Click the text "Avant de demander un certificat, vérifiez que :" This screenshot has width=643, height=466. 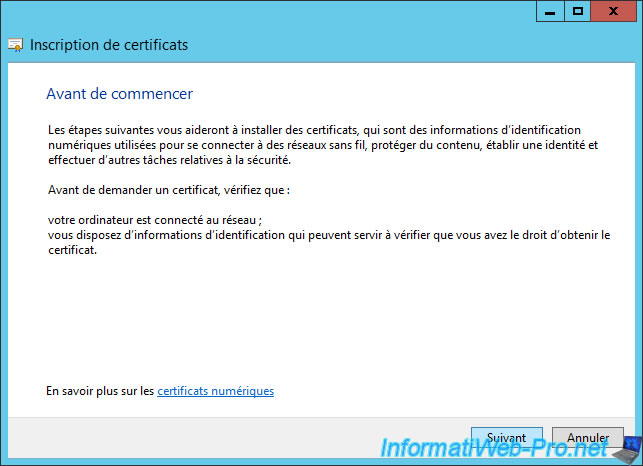(x=169, y=190)
